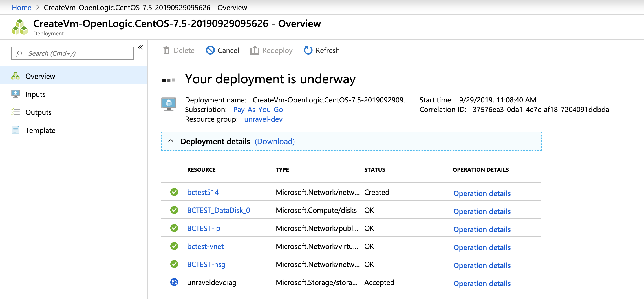644x299 pixels.
Task: Click green checkmark icon for BCTEST-ip
Action: 174,228
